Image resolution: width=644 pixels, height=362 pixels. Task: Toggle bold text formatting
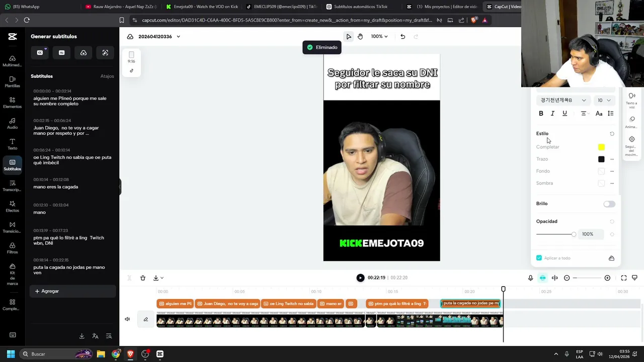tap(541, 114)
